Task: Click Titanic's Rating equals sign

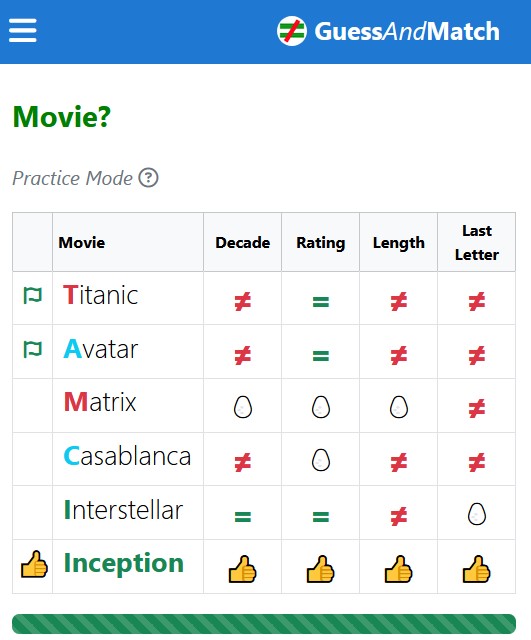Action: (320, 302)
